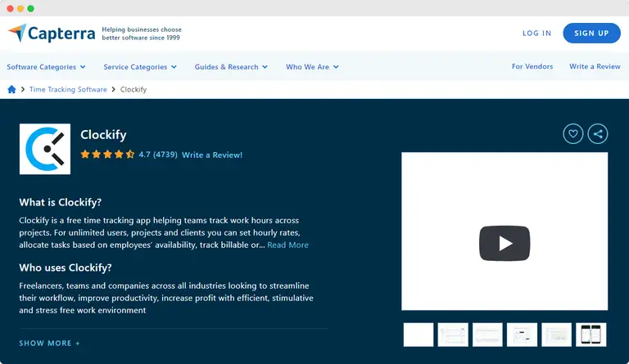Click the share icon

598,134
